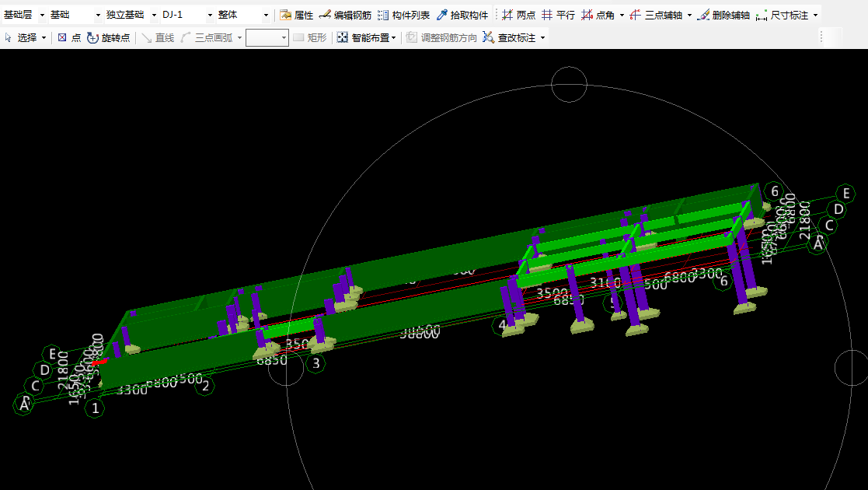
Task: Click axis bubble E beside axis 1
Action: [52, 354]
